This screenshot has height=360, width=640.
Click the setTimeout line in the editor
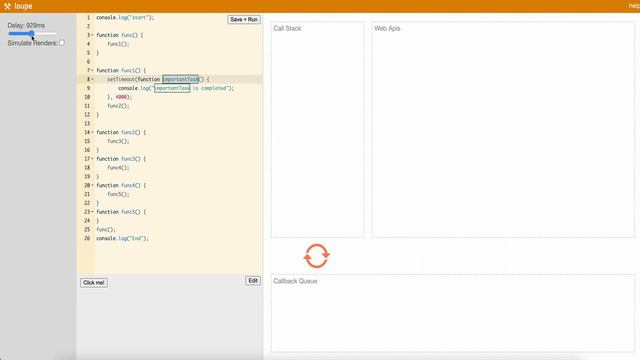click(158, 79)
